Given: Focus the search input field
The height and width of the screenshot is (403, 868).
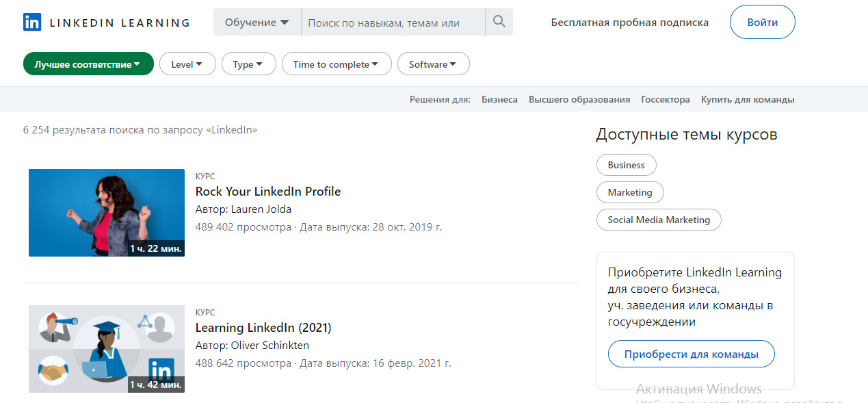Looking at the screenshot, I should tap(393, 23).
